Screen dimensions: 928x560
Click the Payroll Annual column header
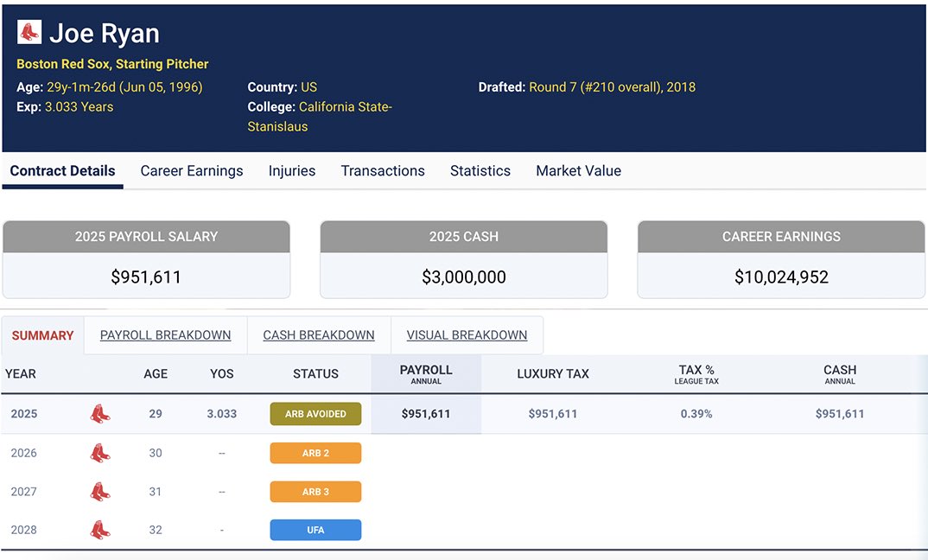click(x=426, y=374)
